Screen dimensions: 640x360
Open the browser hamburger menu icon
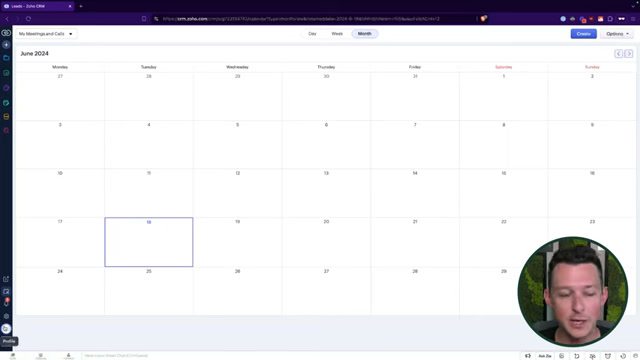click(633, 19)
